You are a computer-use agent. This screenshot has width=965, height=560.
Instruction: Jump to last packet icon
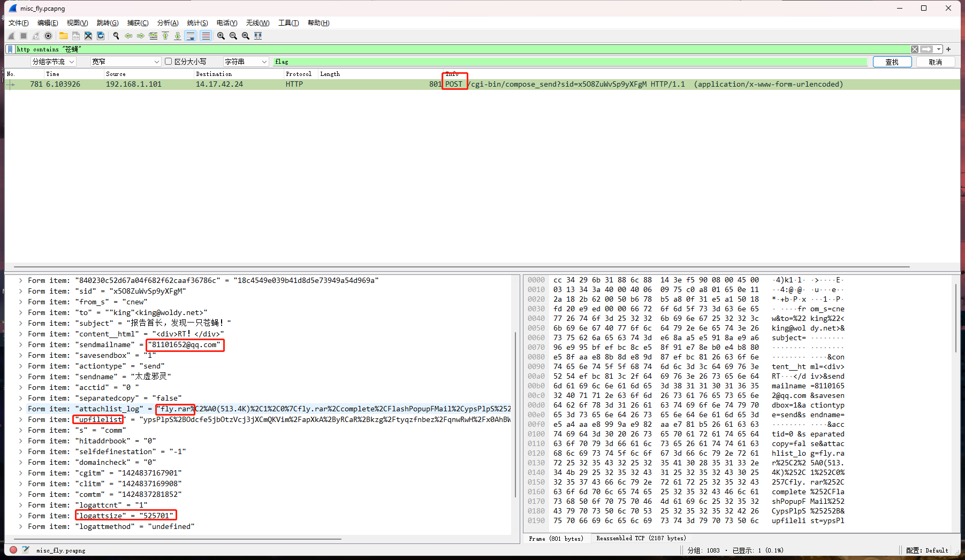tap(178, 36)
